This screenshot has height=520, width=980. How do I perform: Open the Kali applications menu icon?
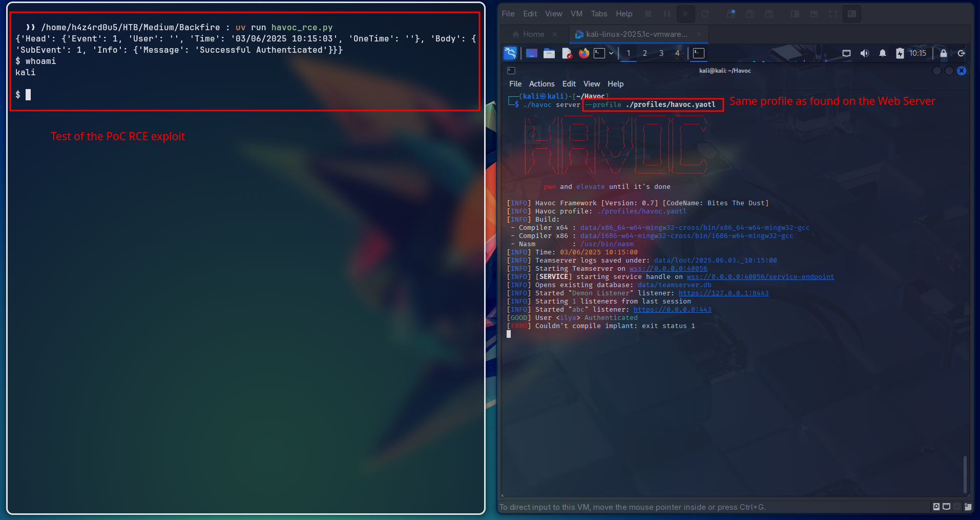point(510,53)
